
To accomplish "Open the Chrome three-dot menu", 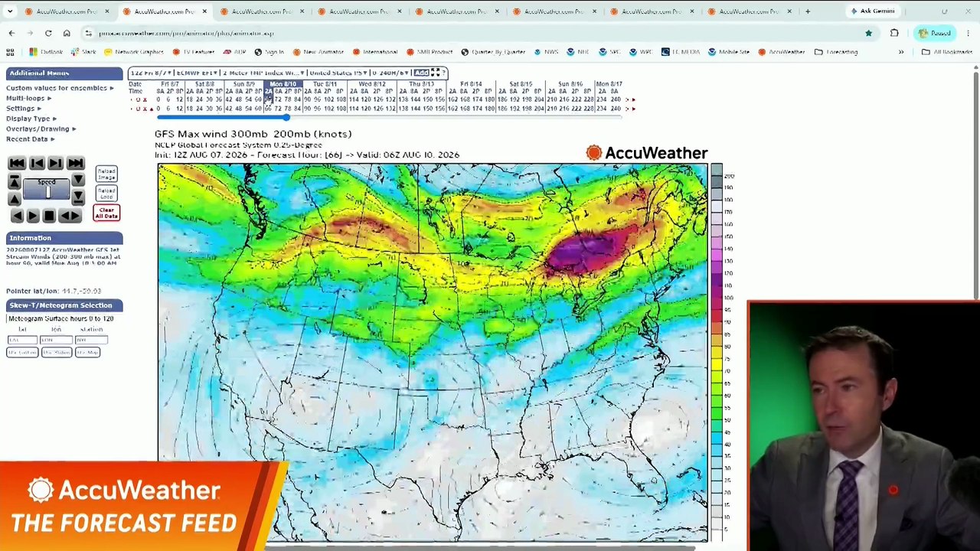I will point(968,33).
